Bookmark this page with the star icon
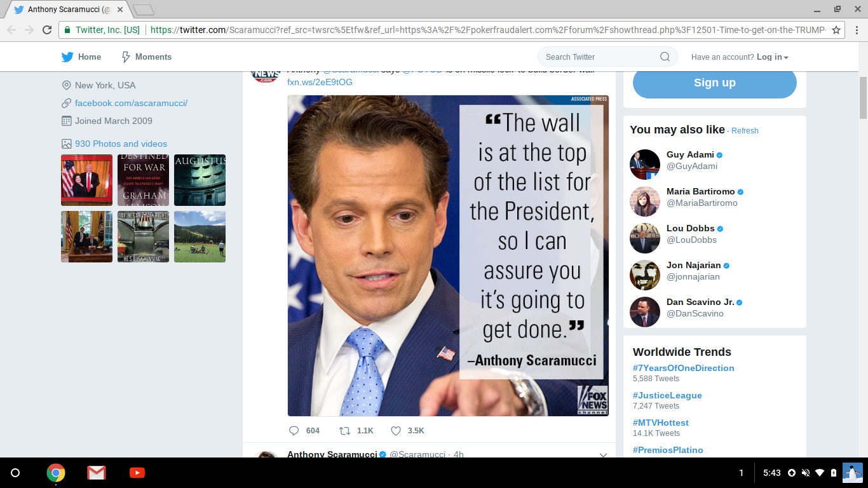 coord(836,30)
